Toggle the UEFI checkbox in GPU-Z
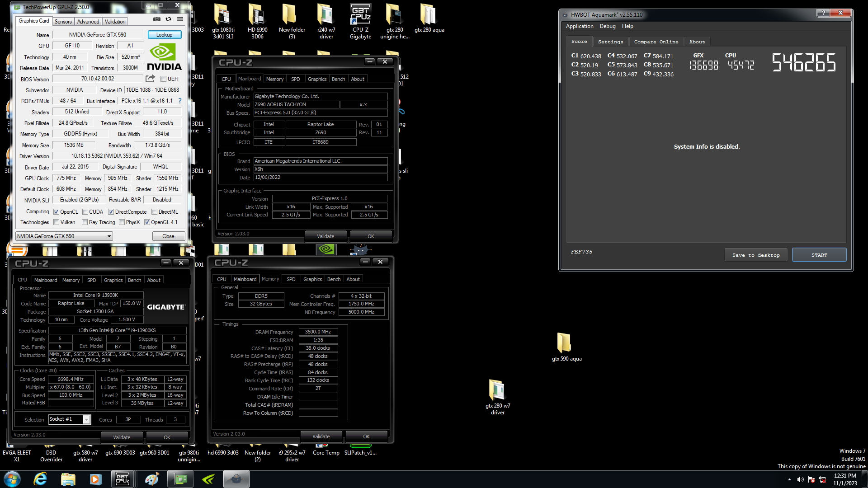 pos(164,79)
